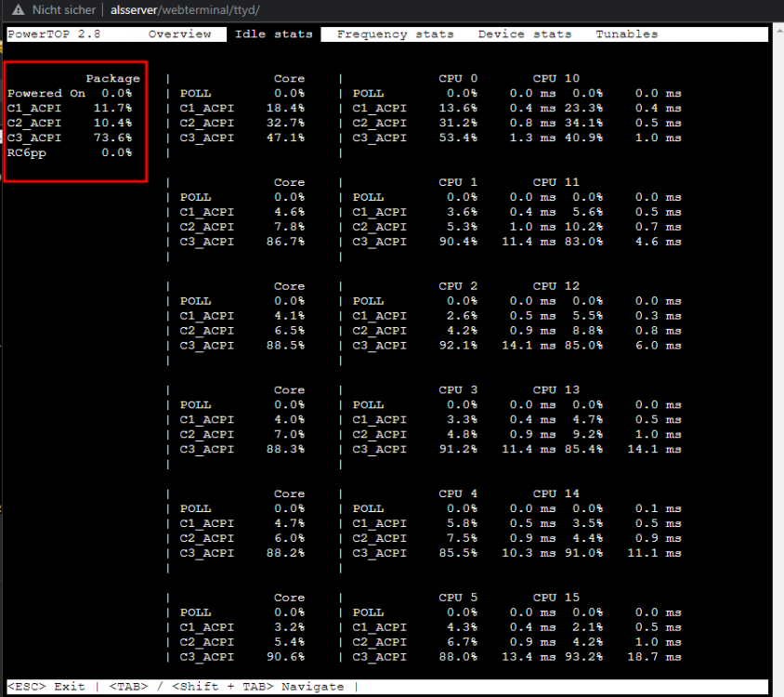Select Core C3_ACPI value 88.2%
This screenshot has height=697, width=784.
tap(285, 553)
